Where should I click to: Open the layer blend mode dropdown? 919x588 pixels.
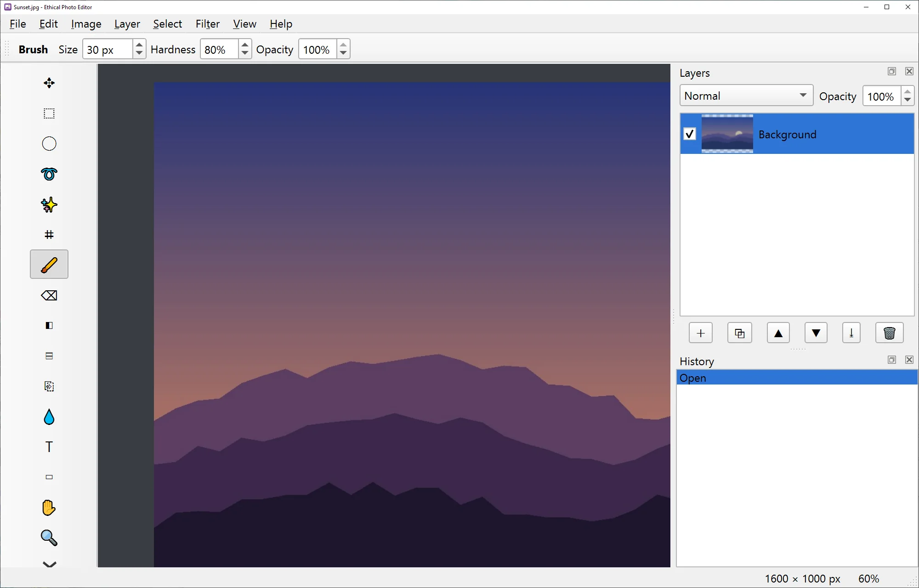coord(746,96)
